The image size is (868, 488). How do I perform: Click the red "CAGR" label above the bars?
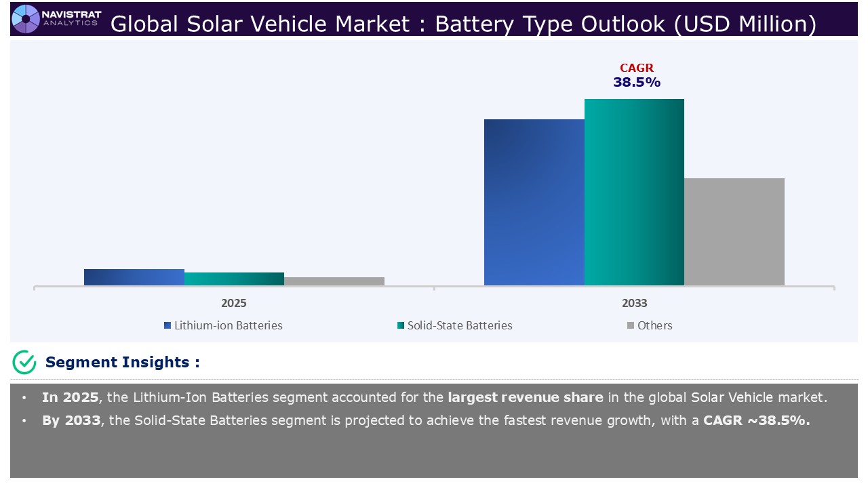[637, 68]
